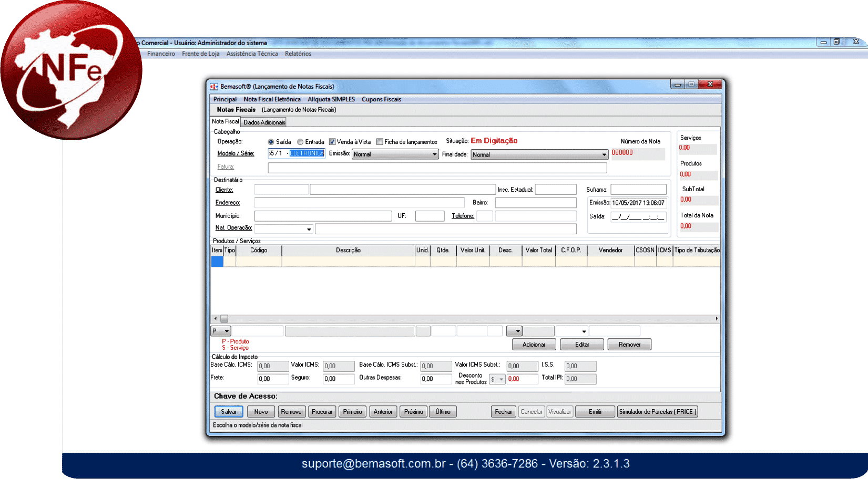Screen dimensions: 868x479
Task: Click the left arrow of the products grid scrollbar
Action: pos(215,319)
